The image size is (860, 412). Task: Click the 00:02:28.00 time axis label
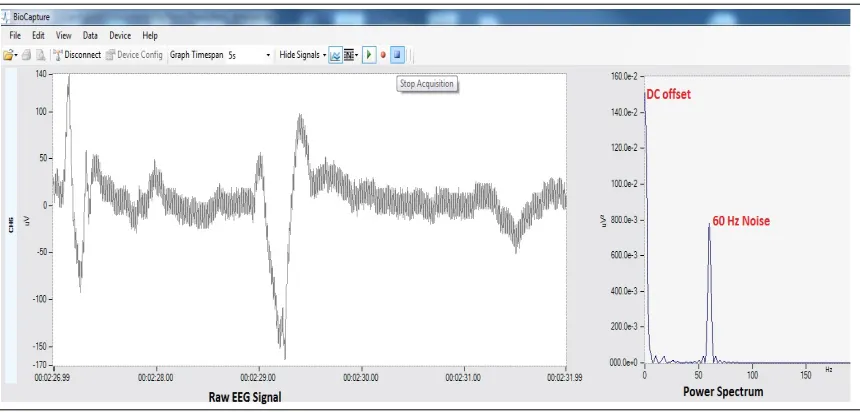[156, 377]
